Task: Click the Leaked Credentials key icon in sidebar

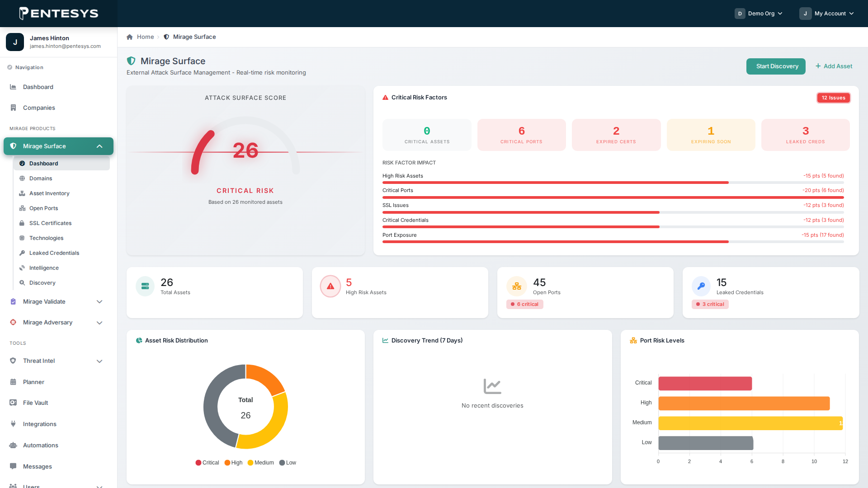Action: pos(22,253)
